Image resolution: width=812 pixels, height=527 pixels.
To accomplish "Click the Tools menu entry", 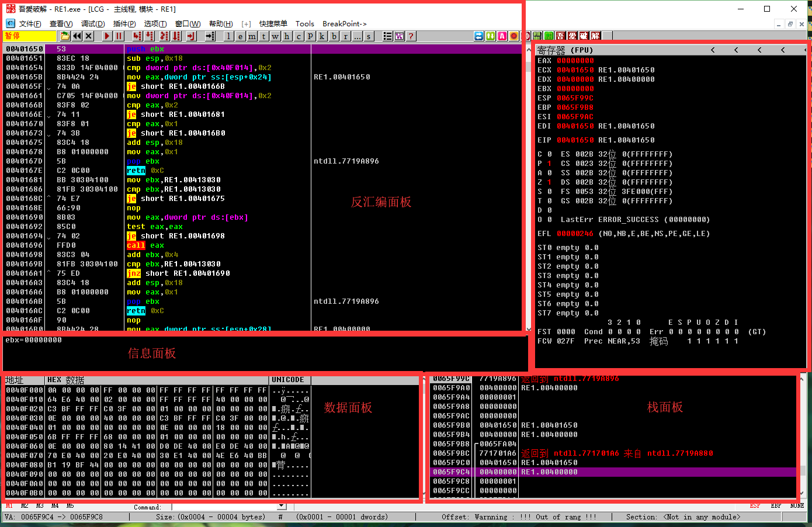I will (x=304, y=24).
